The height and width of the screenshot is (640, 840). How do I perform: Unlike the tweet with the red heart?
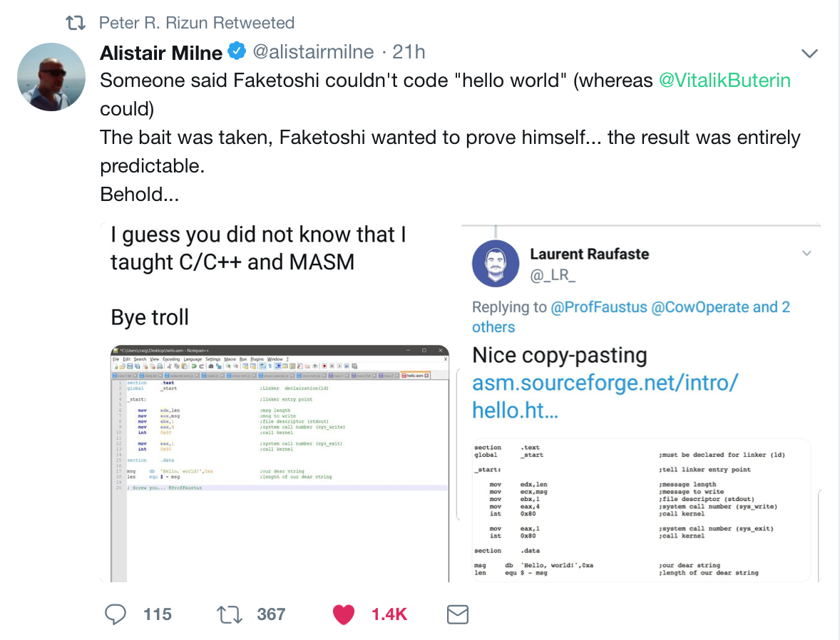click(344, 614)
